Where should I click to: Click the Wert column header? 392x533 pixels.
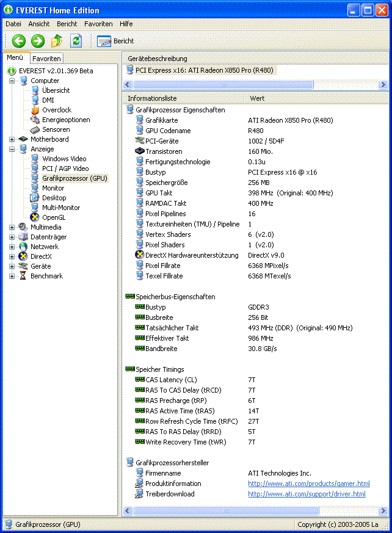coord(316,98)
